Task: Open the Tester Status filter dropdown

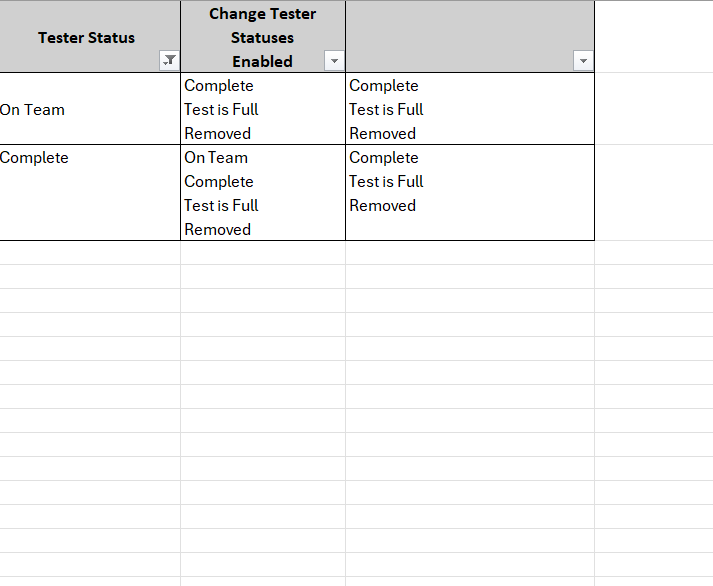Action: coord(170,61)
